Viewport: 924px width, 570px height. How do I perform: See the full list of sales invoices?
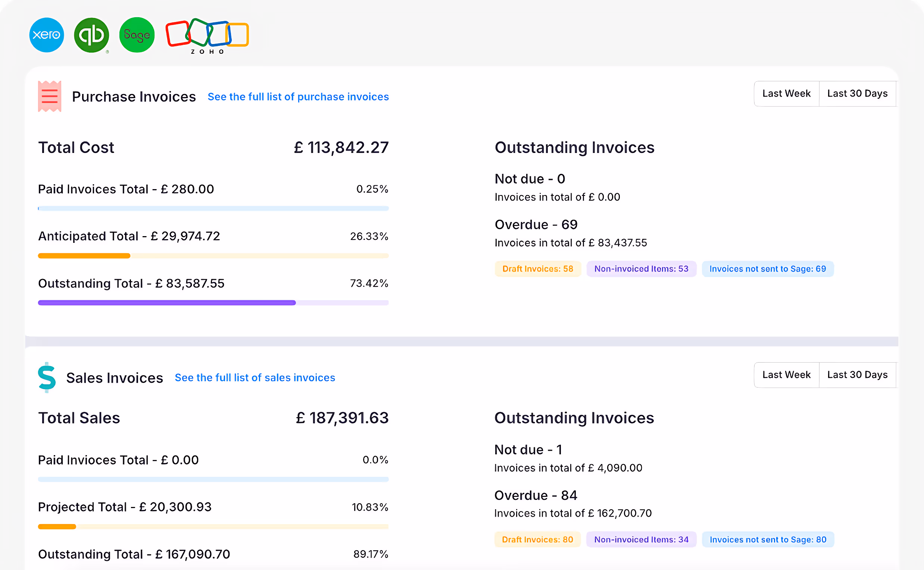click(255, 378)
